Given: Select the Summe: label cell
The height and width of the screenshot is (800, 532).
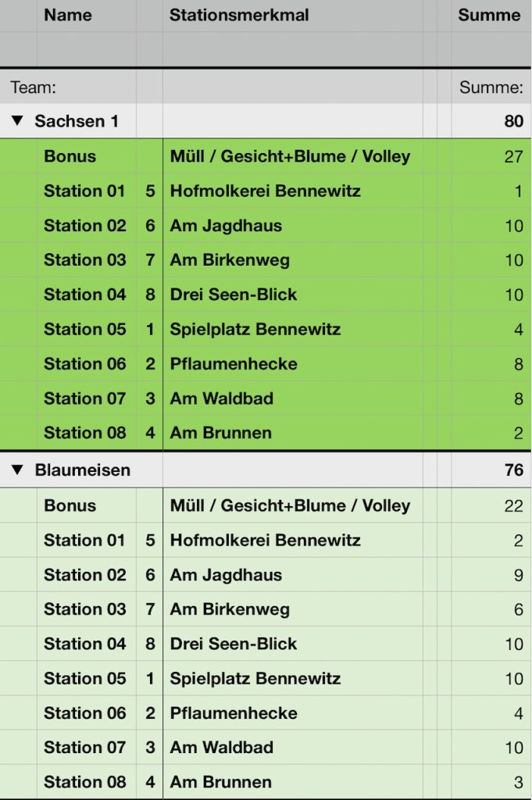Looking at the screenshot, I should pos(491,87).
